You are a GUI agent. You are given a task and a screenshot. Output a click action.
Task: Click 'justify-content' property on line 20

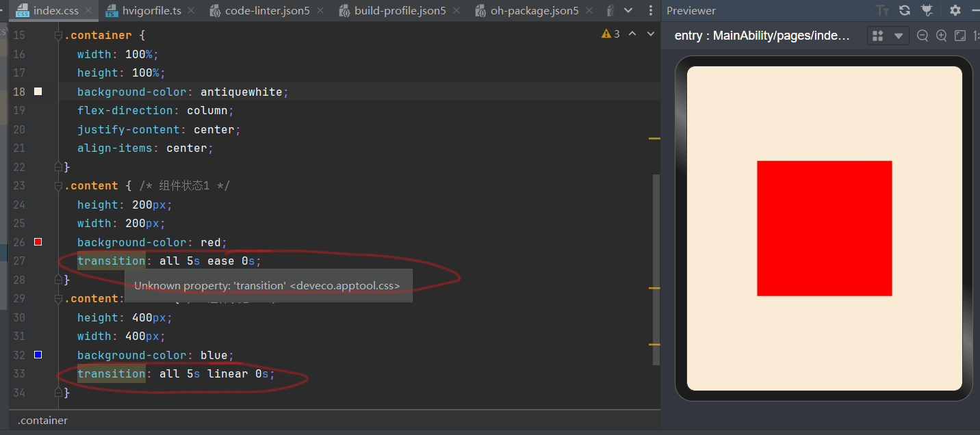pyautogui.click(x=129, y=129)
